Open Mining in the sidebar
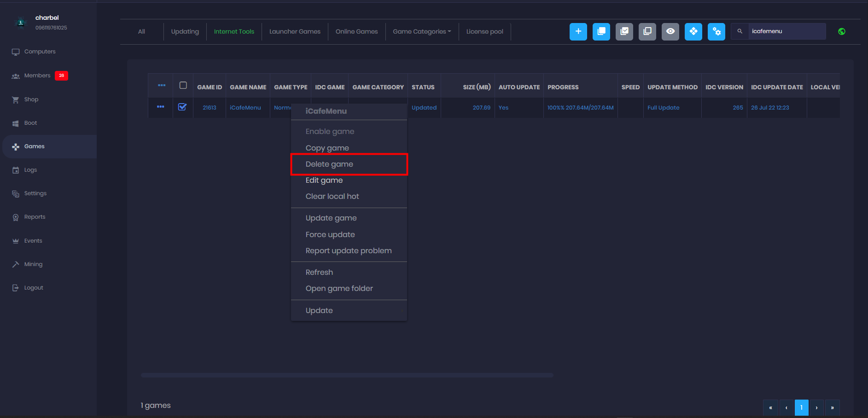868x418 pixels. click(33, 264)
